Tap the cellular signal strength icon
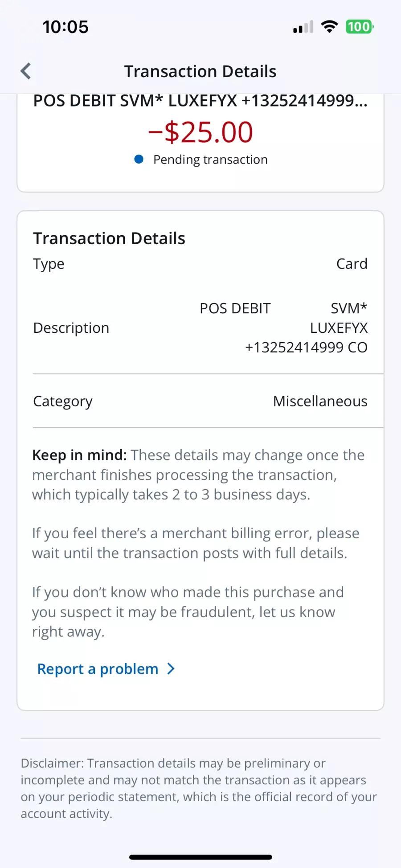401x868 pixels. point(303,27)
